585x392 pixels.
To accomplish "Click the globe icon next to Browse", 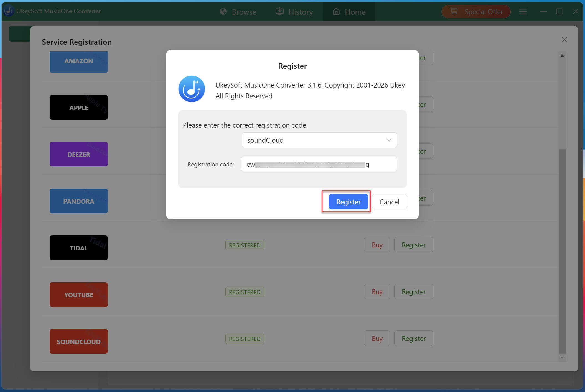I will point(223,12).
